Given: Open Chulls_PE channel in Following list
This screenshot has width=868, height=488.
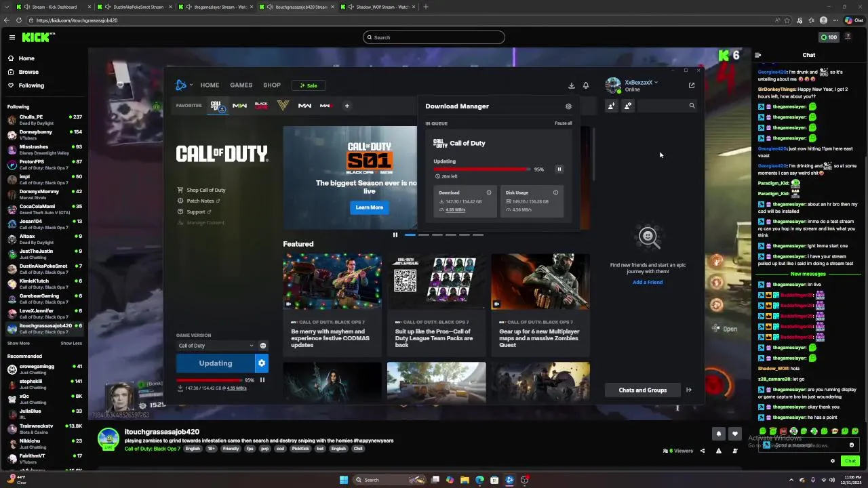Looking at the screenshot, I should click(x=45, y=119).
